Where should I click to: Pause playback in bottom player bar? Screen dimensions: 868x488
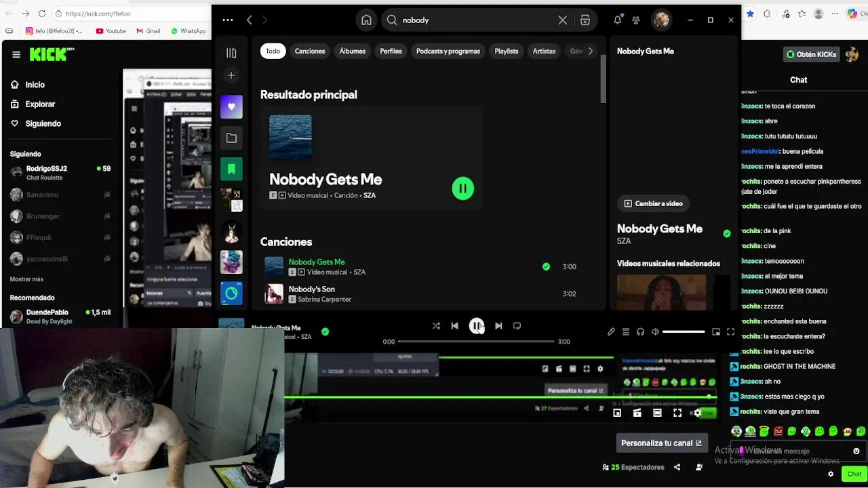(477, 326)
